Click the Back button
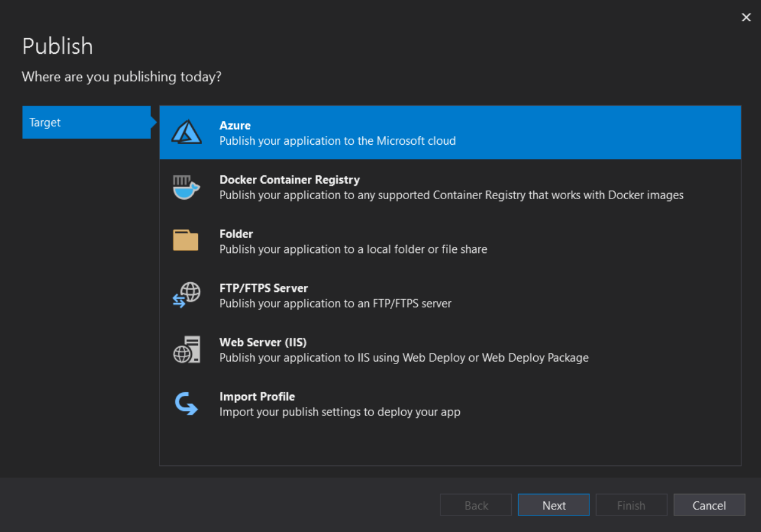 tap(476, 505)
